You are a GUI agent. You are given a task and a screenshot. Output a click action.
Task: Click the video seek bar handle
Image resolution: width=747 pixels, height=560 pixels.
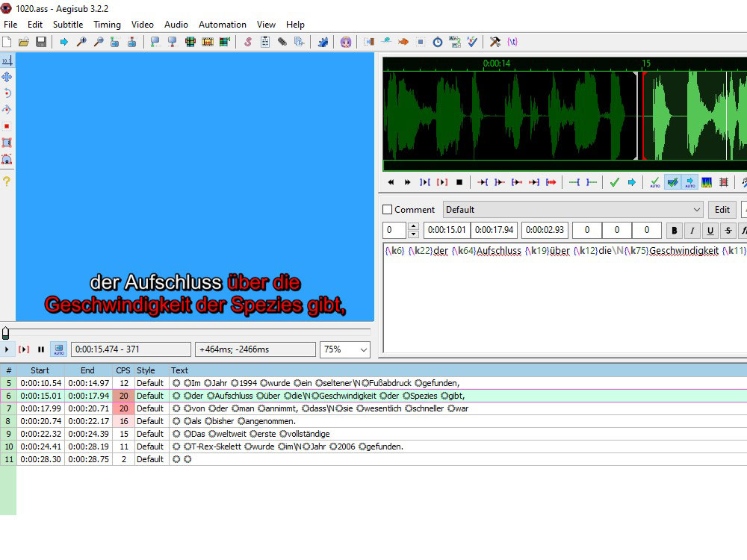click(6, 332)
